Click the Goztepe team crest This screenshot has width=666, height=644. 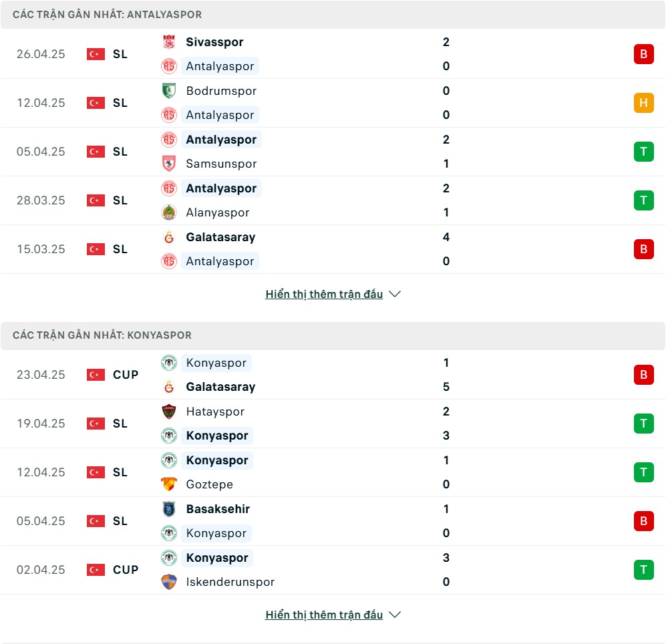[169, 484]
